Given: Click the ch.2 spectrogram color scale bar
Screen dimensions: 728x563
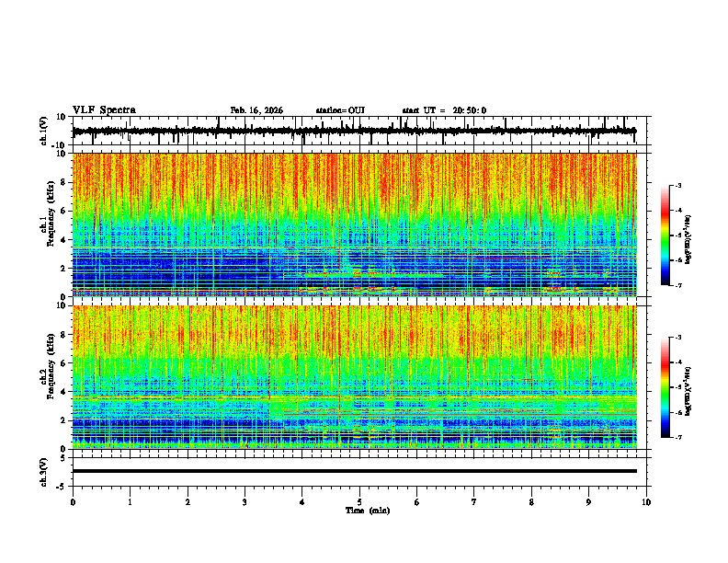Looking at the screenshot, I should [x=665, y=387].
